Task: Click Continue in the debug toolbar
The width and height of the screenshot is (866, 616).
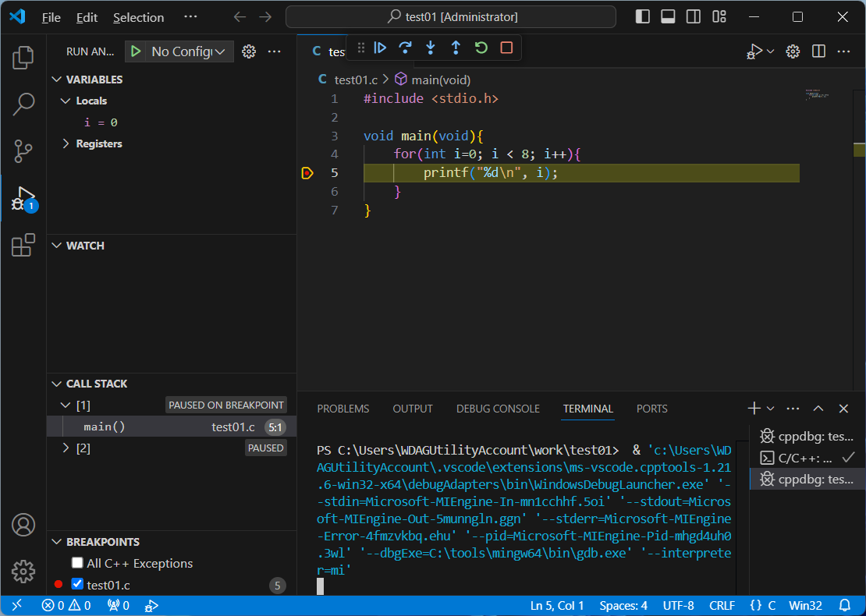Action: [x=380, y=48]
